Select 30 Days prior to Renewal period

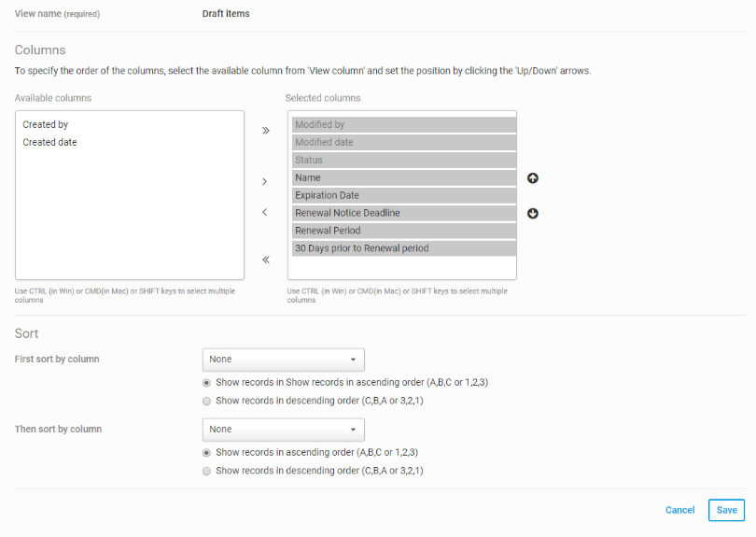pyautogui.click(x=404, y=248)
